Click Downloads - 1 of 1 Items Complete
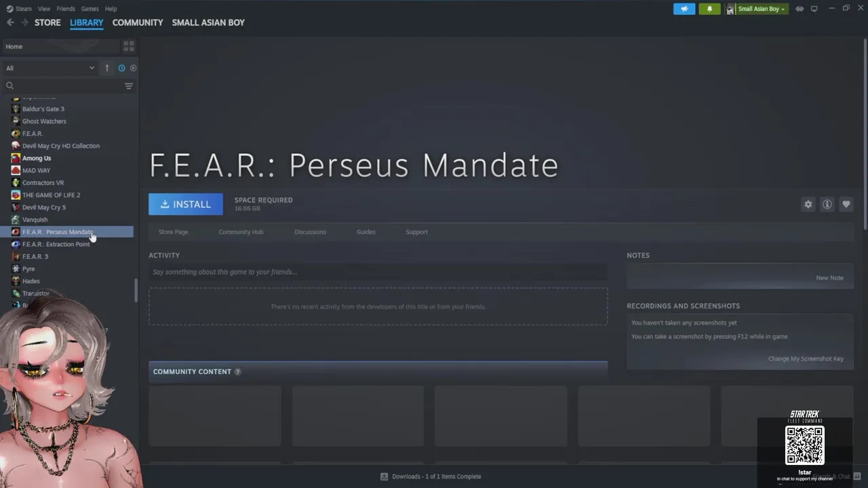Viewport: 868px width, 488px height. coord(436,476)
